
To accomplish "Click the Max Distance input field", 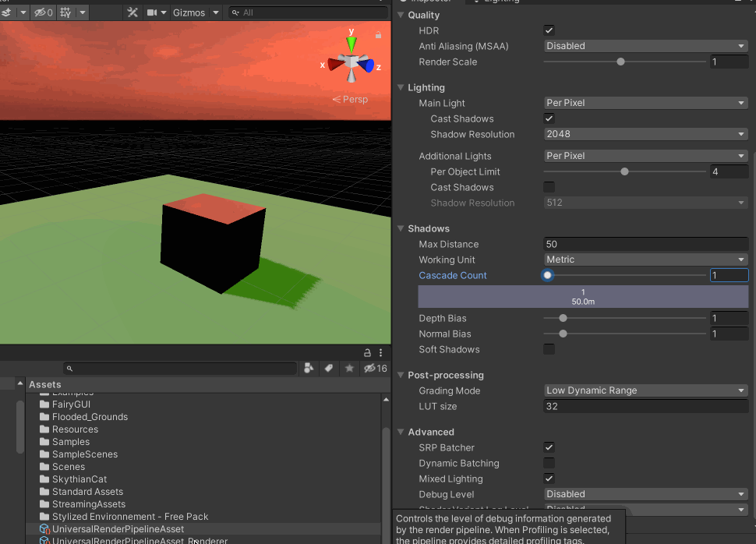I will [x=645, y=244].
